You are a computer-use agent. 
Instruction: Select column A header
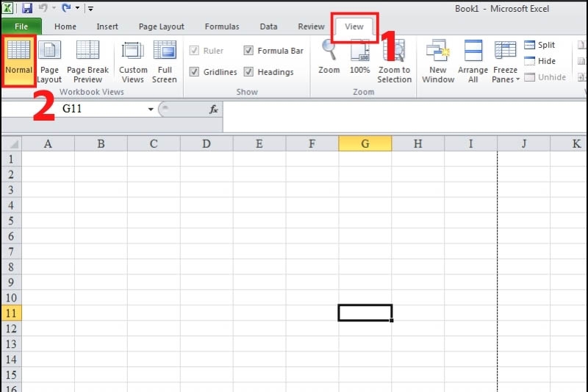click(48, 143)
